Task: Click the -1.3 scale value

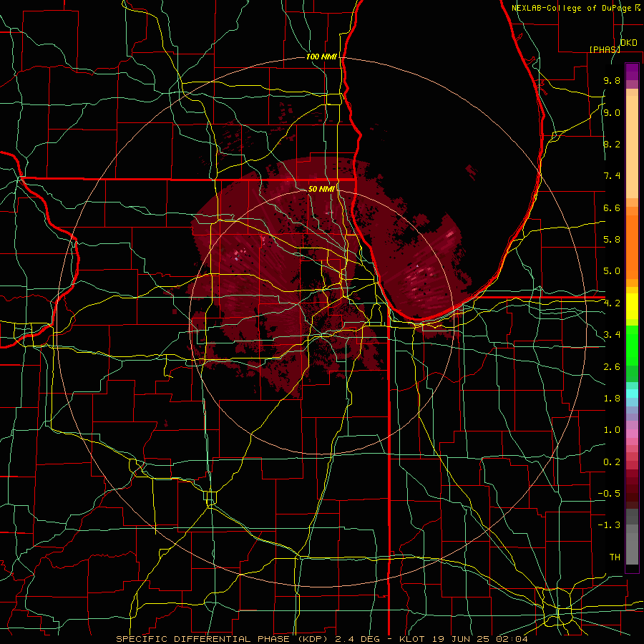Action: [609, 525]
